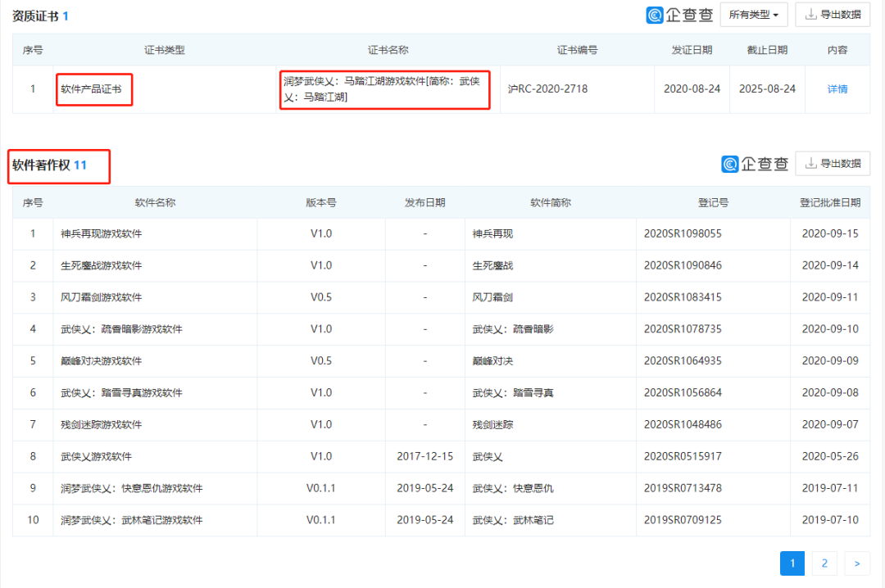Click the 软件简称 column header

click(x=551, y=202)
